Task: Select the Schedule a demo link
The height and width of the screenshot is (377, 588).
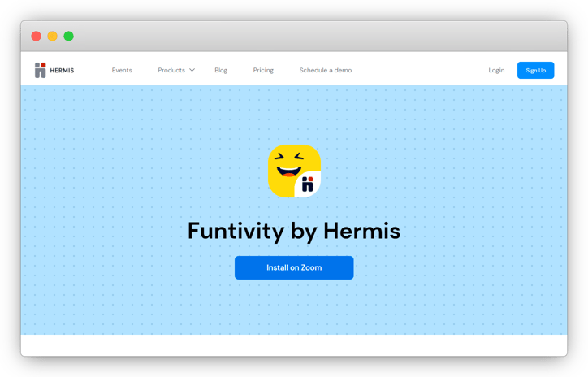Action: click(x=325, y=71)
